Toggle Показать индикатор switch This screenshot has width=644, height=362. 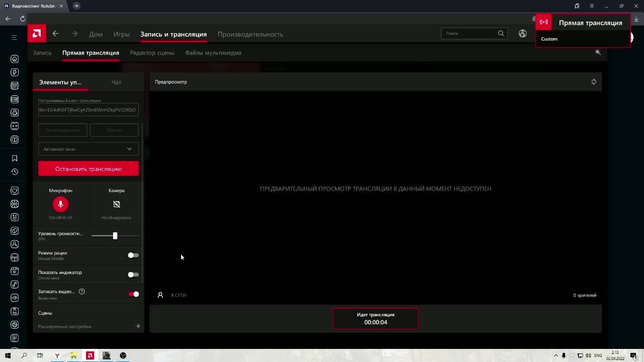point(133,275)
